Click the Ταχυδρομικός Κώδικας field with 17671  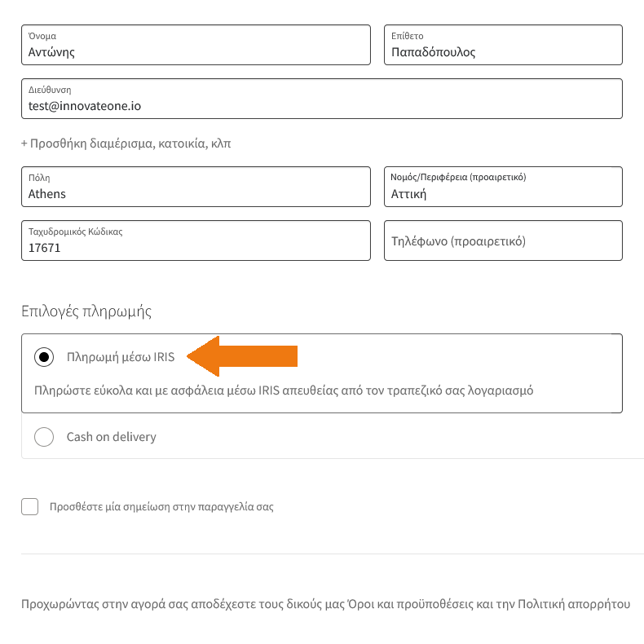point(196,240)
